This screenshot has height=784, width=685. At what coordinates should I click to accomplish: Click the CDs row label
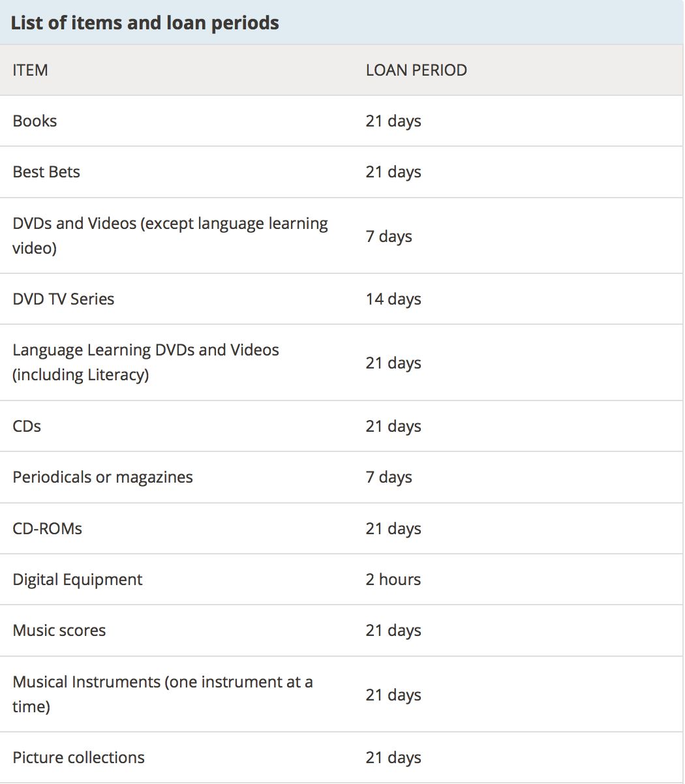point(27,426)
